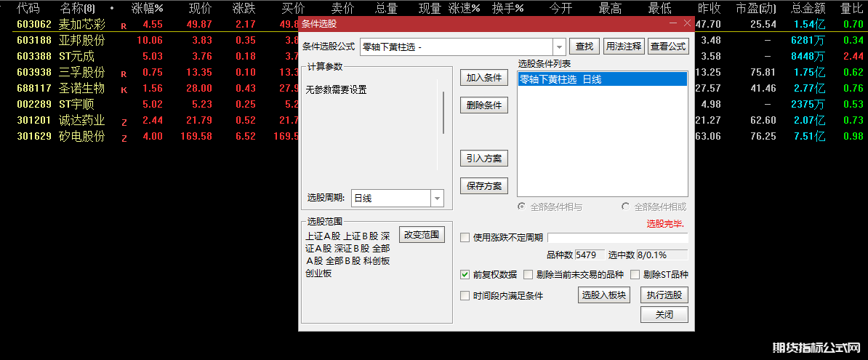Click the Z marker beside 矽电股份
Screen dimensions: 868x360
(x=124, y=138)
